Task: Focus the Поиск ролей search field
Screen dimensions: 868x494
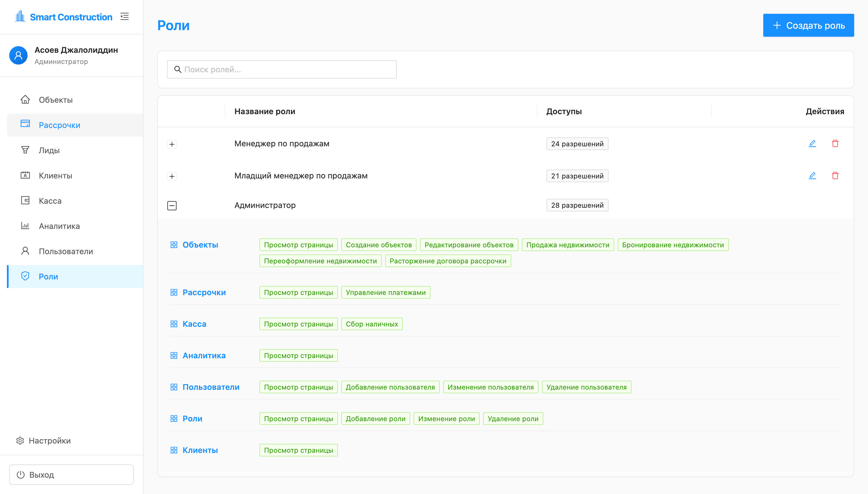Action: click(282, 69)
